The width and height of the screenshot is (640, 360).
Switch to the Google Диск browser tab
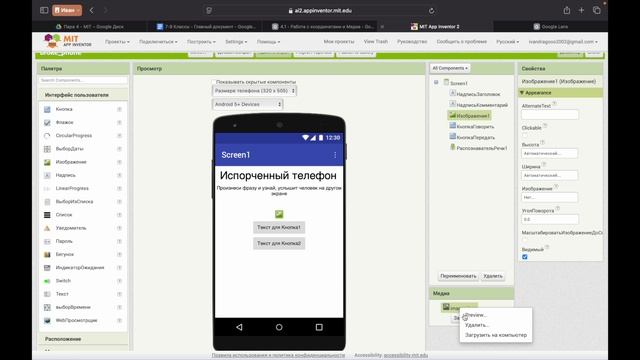(90, 27)
